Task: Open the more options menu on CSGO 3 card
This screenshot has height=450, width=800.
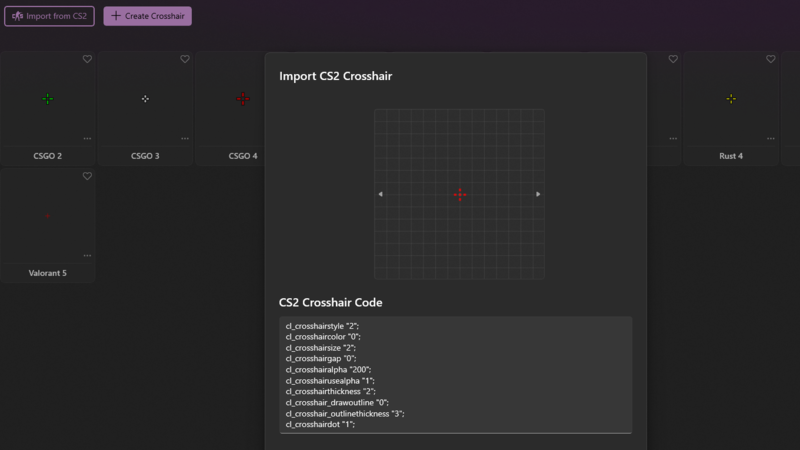Action: (x=185, y=138)
